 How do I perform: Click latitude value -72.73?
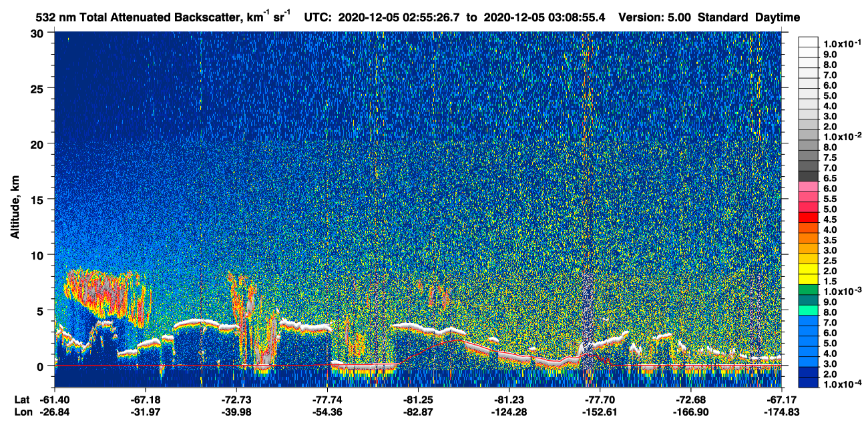click(237, 400)
